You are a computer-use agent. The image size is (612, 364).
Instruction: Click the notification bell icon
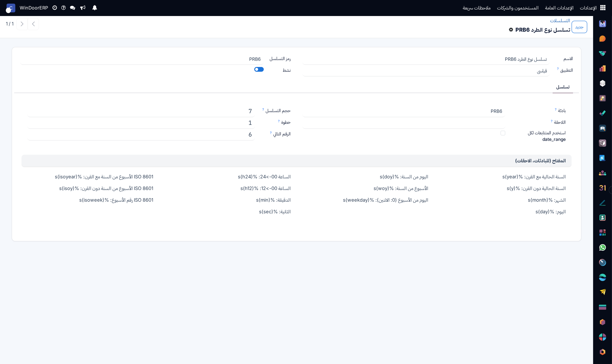(95, 8)
